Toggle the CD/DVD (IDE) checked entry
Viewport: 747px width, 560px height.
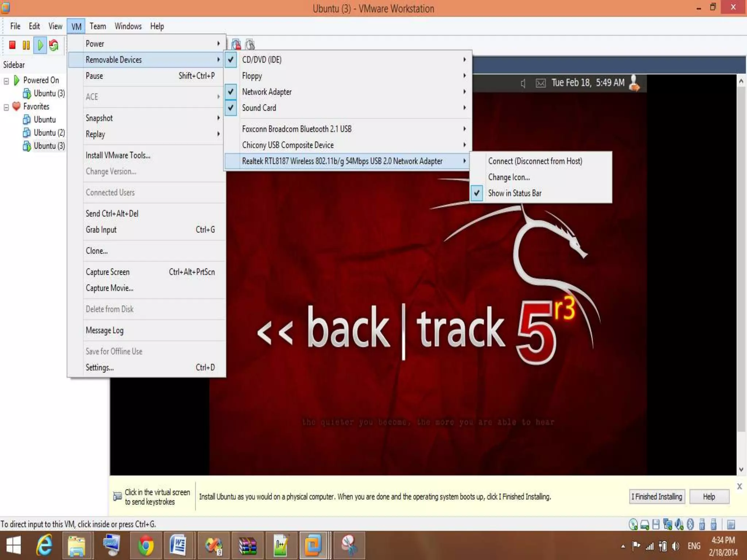click(x=262, y=60)
